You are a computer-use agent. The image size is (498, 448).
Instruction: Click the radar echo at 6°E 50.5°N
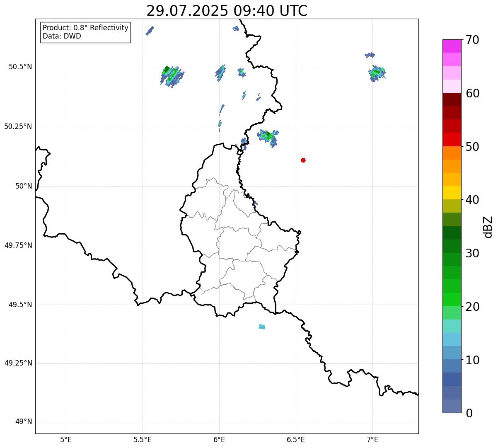(220, 73)
